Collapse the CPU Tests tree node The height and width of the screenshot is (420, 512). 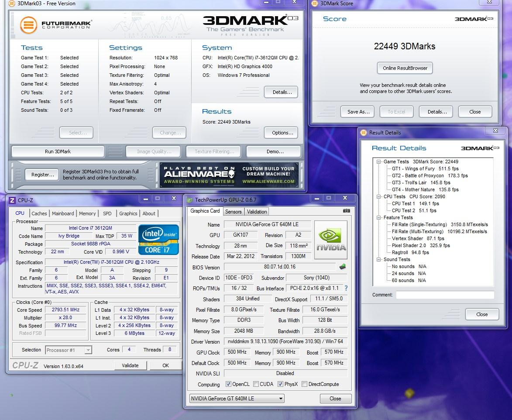[x=379, y=196]
